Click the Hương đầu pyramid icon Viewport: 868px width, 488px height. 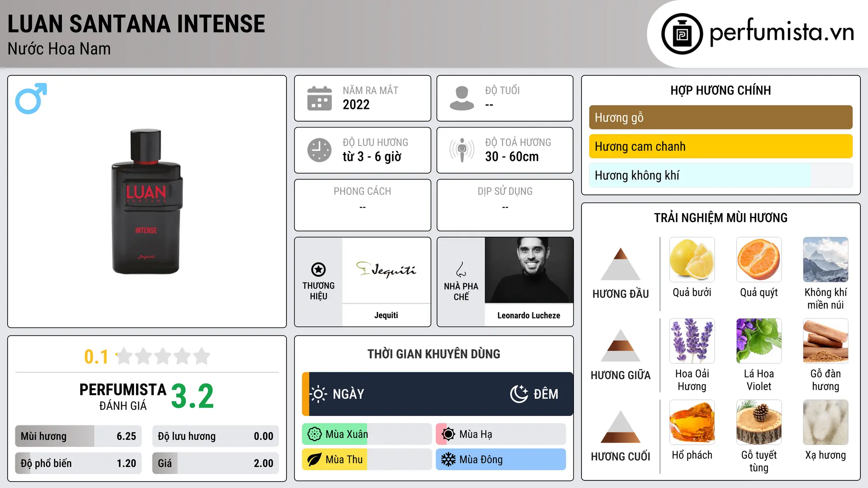coord(620,264)
